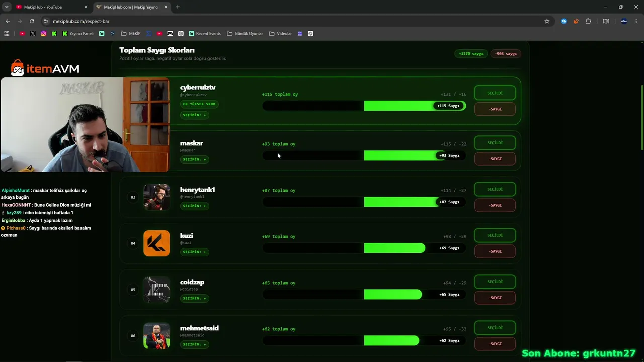
Task: Open the Yayıncı Paneli bookmark
Action: click(78, 34)
